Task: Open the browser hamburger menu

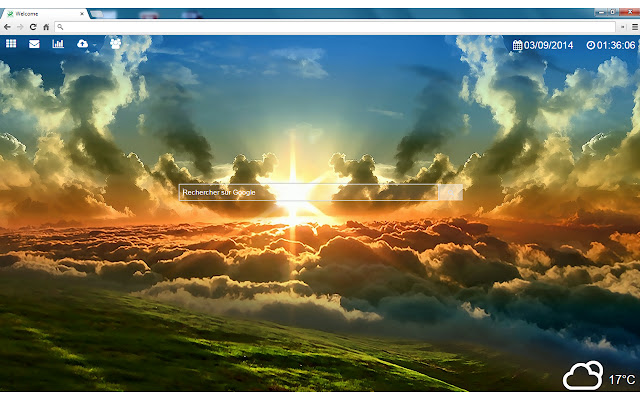Action: pyautogui.click(x=635, y=27)
